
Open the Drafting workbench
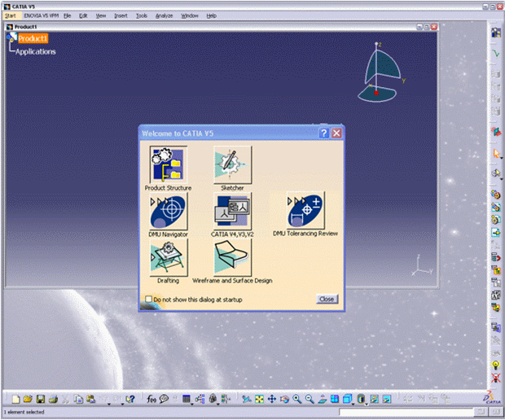[x=168, y=258]
